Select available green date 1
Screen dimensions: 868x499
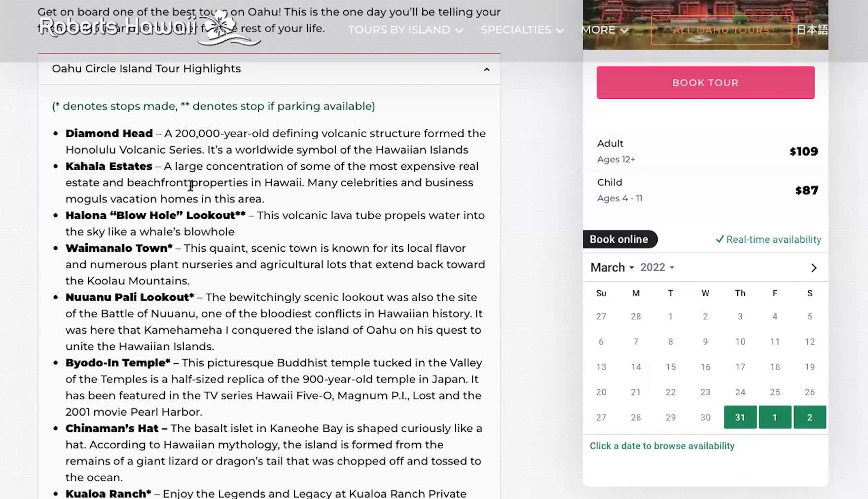pos(775,418)
